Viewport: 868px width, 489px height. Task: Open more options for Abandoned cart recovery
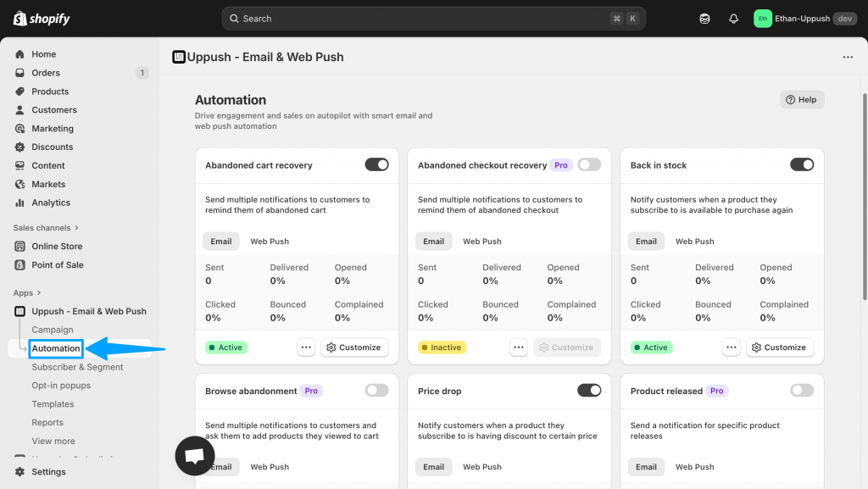[306, 347]
